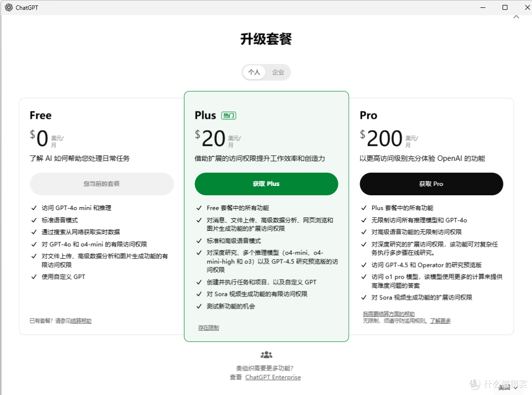Select the 个人 plan option
The width and height of the screenshot is (532, 395).
254,72
